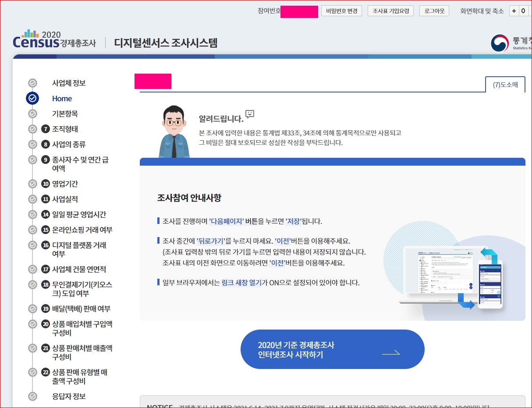Click the blue check circle beside Home

[x=32, y=99]
